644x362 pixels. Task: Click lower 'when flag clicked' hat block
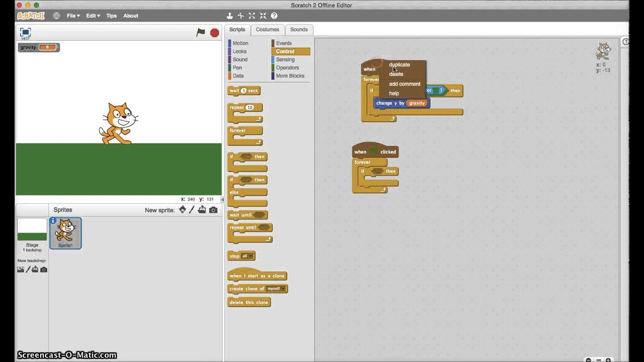tap(375, 151)
